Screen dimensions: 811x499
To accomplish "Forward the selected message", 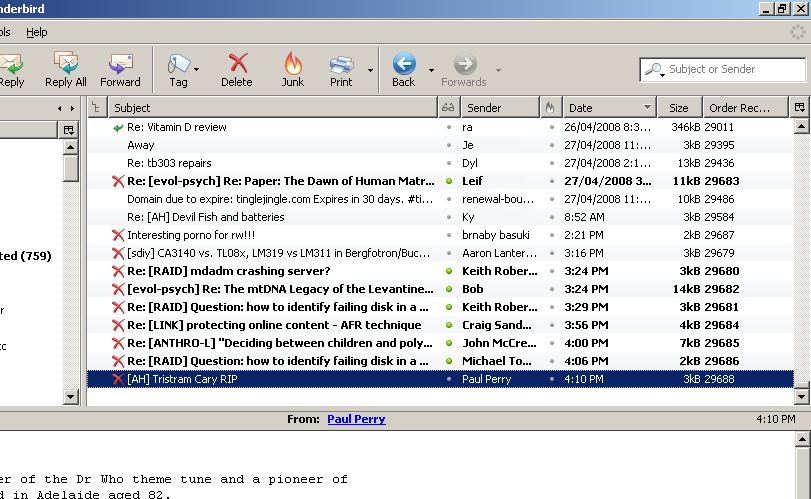I will point(120,70).
